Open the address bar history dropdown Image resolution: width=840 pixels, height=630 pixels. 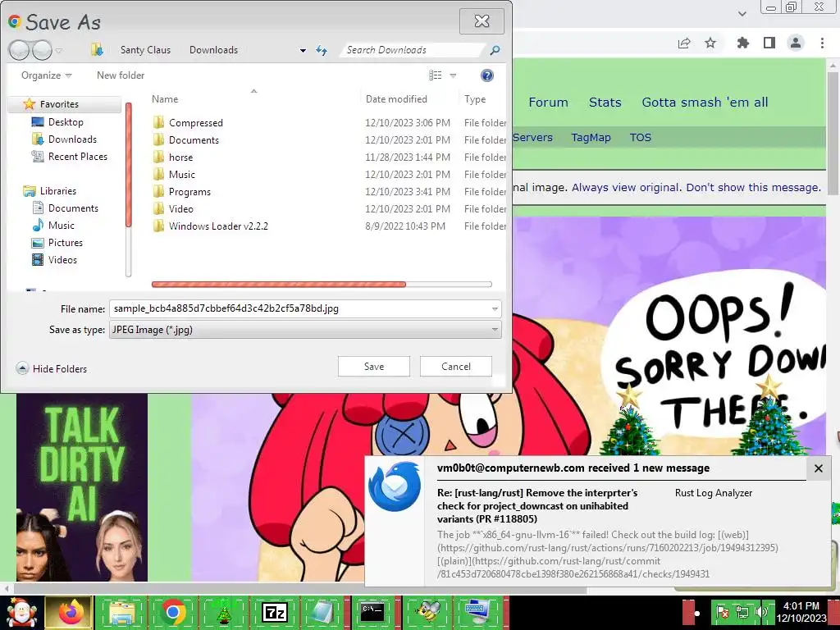tap(303, 50)
